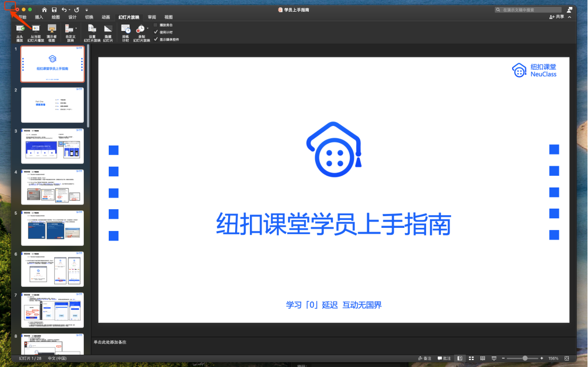Open the 审阅 tab
Screen dimensions: 588x367
(x=152, y=18)
